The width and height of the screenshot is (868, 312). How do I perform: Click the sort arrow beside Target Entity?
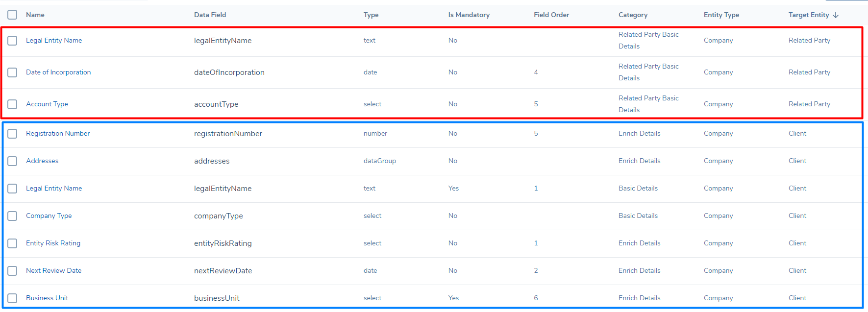[x=836, y=15]
